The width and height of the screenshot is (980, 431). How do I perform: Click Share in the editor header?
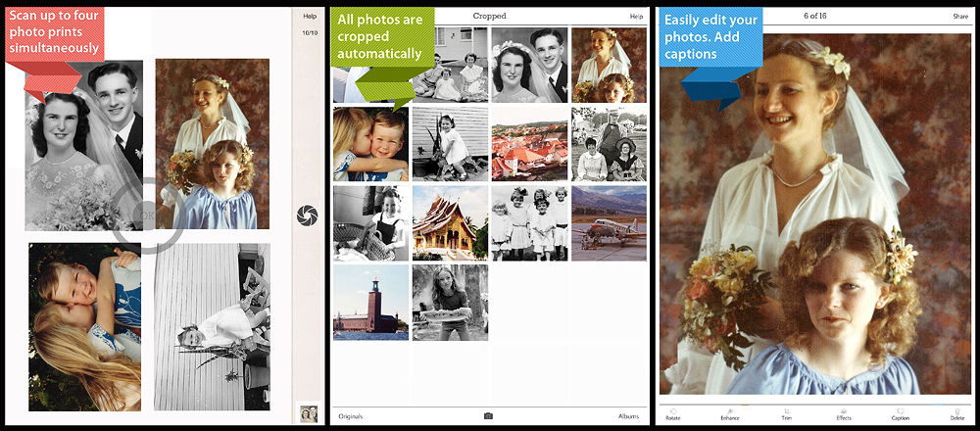click(960, 17)
